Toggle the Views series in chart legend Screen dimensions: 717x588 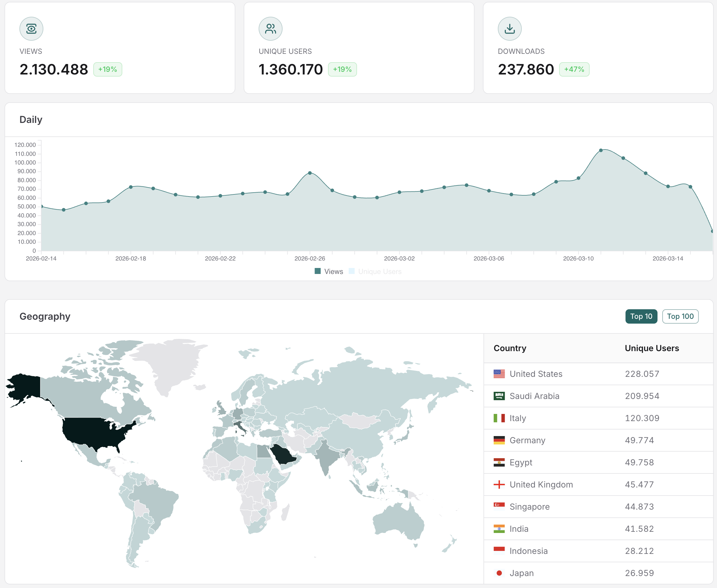coord(333,271)
